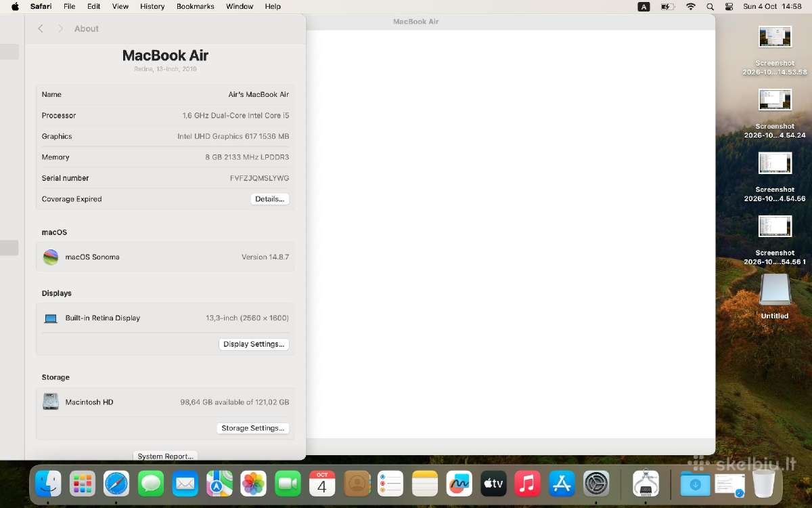Select the Screenshot 2026-10...14.53.58 desktop file

[x=775, y=51]
